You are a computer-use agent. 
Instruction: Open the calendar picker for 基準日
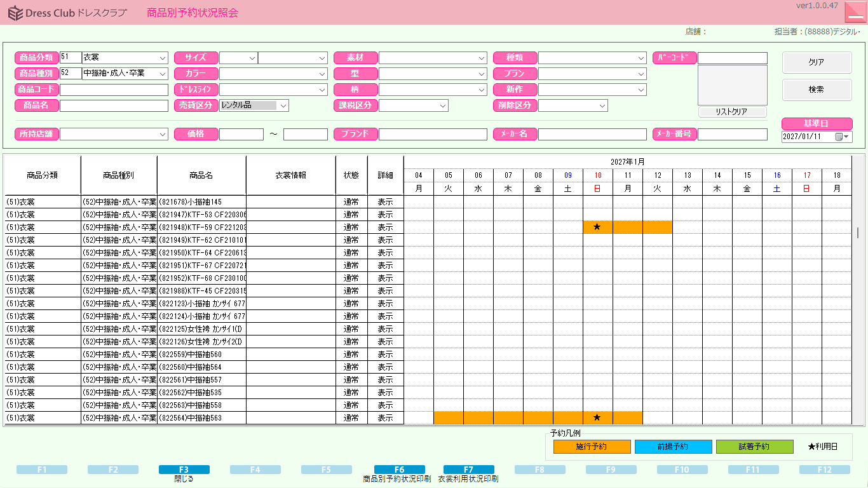coord(843,137)
